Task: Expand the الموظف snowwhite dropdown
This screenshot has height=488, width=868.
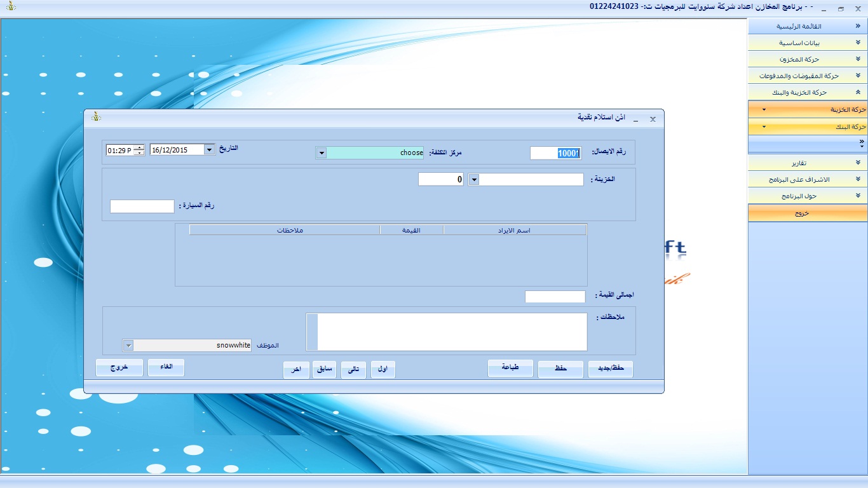Action: pyautogui.click(x=128, y=345)
